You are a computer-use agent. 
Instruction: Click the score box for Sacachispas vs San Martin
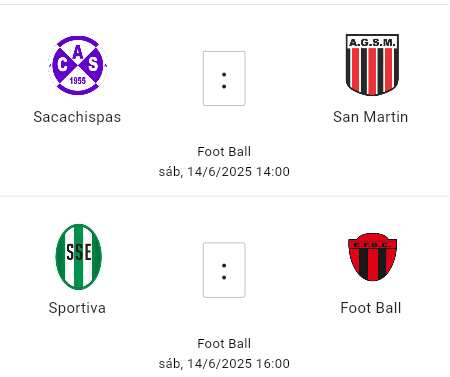click(x=224, y=78)
